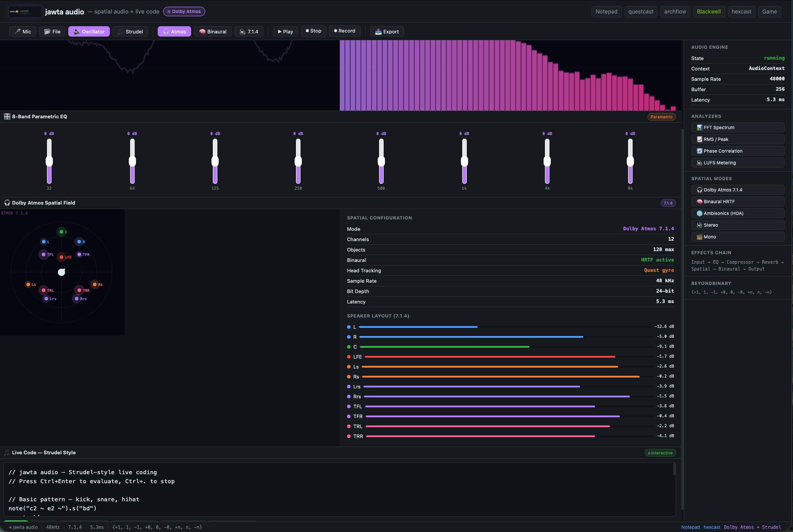Viewport: 793px width, 532px height.
Task: Select the Mic input source
Action: [x=22, y=31]
